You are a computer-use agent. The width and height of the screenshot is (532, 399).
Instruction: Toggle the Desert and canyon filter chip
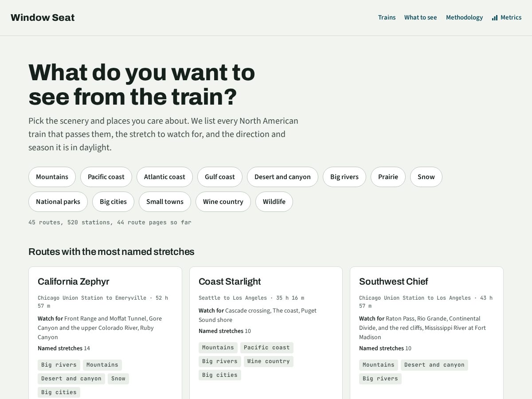[x=282, y=177]
